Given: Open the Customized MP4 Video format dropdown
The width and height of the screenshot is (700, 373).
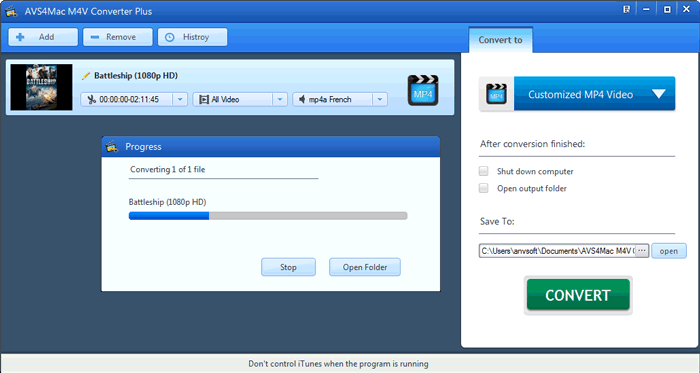Looking at the screenshot, I should (x=594, y=94).
